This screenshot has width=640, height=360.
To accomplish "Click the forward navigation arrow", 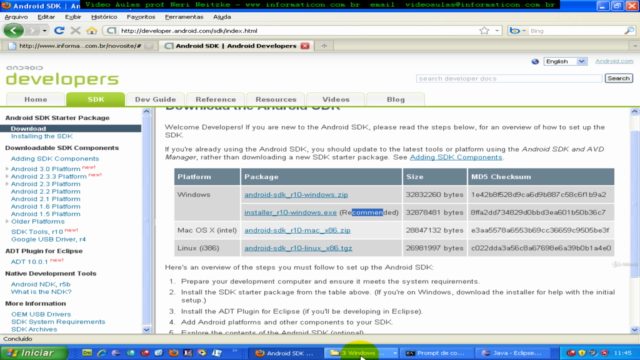I will pyautogui.click(x=32, y=31).
